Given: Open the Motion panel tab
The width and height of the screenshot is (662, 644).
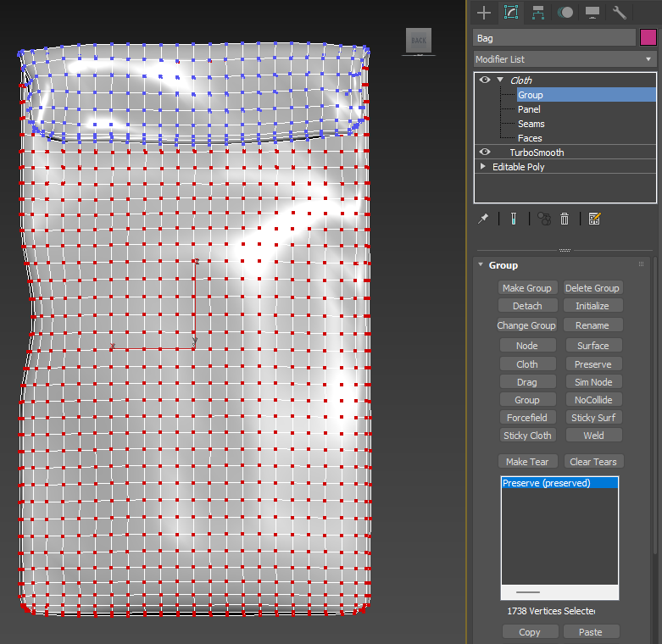Looking at the screenshot, I should pyautogui.click(x=565, y=13).
